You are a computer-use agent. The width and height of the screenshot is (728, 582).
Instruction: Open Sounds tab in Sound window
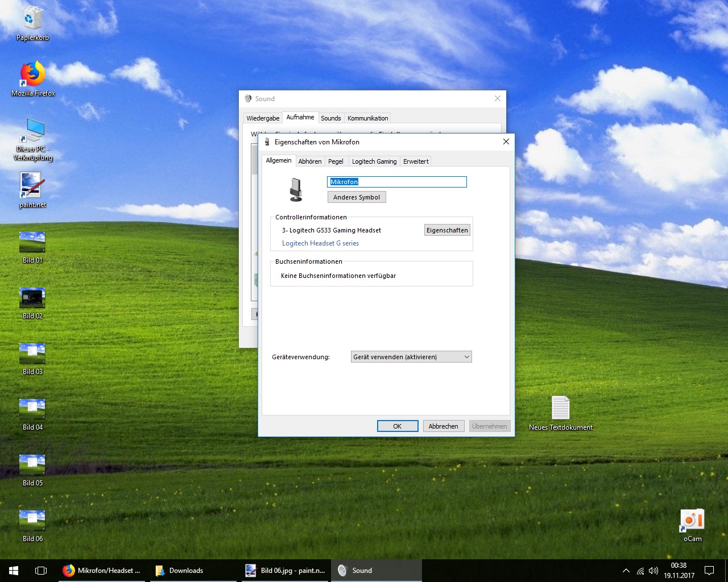331,118
